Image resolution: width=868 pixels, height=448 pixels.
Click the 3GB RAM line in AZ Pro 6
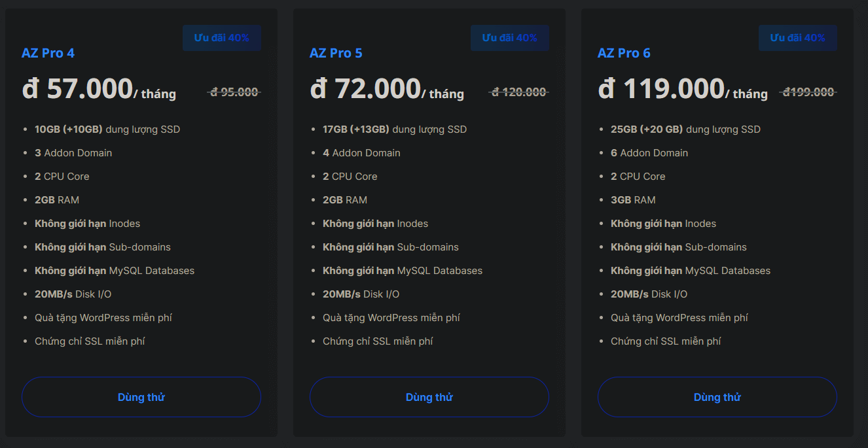coord(633,200)
